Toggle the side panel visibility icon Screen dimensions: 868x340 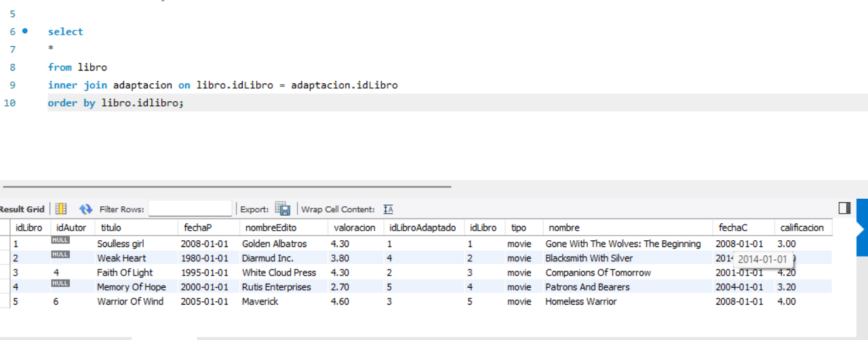click(x=844, y=208)
